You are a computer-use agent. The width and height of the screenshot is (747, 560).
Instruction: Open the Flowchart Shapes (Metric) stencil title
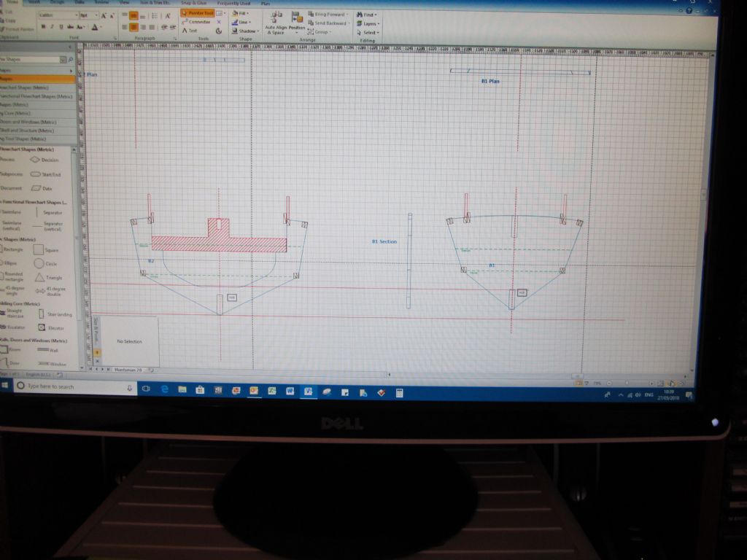(x=37, y=88)
